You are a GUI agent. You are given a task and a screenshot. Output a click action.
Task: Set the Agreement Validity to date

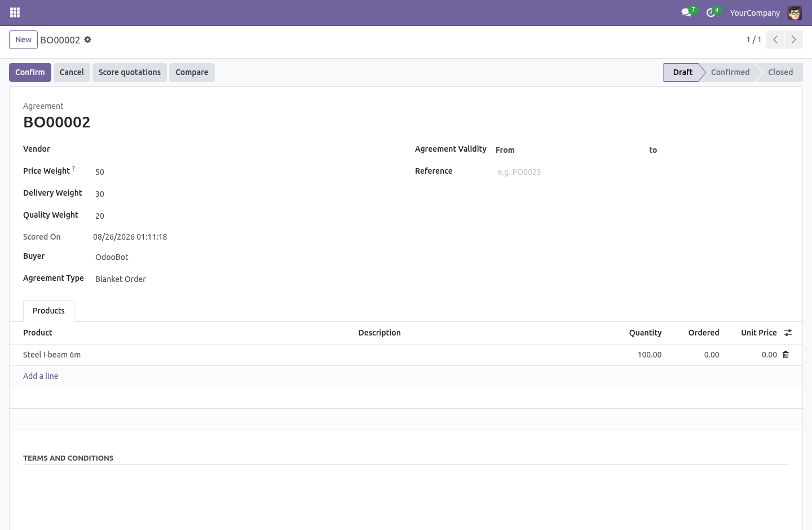point(724,150)
